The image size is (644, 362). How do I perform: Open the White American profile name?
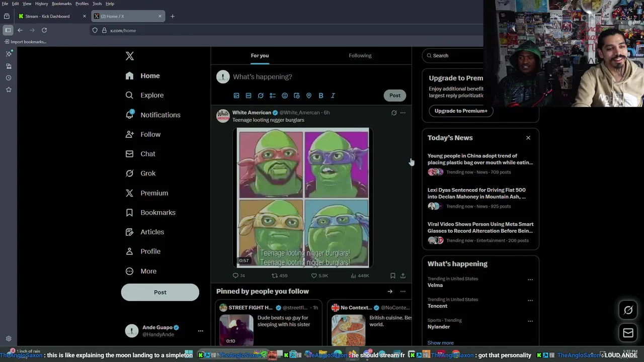(x=252, y=113)
